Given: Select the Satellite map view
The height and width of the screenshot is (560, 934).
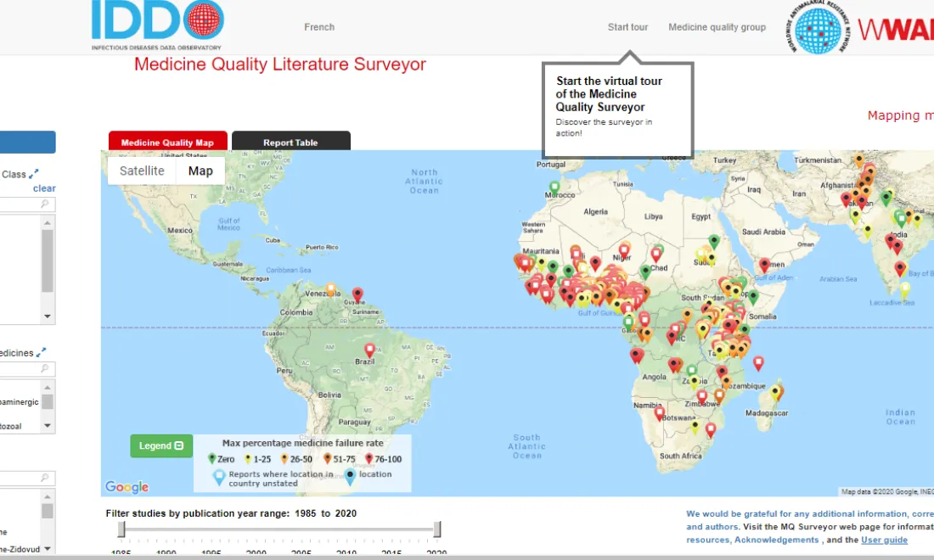Looking at the screenshot, I should pyautogui.click(x=141, y=171).
